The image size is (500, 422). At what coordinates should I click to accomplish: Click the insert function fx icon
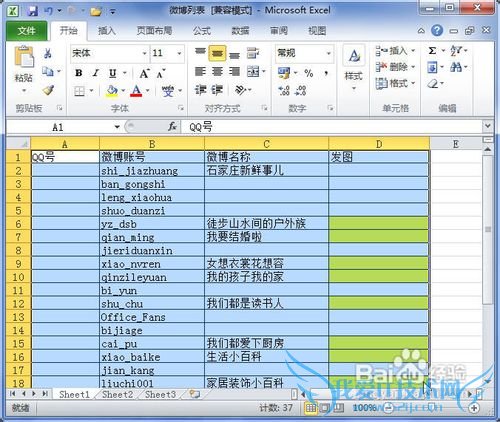(172, 127)
